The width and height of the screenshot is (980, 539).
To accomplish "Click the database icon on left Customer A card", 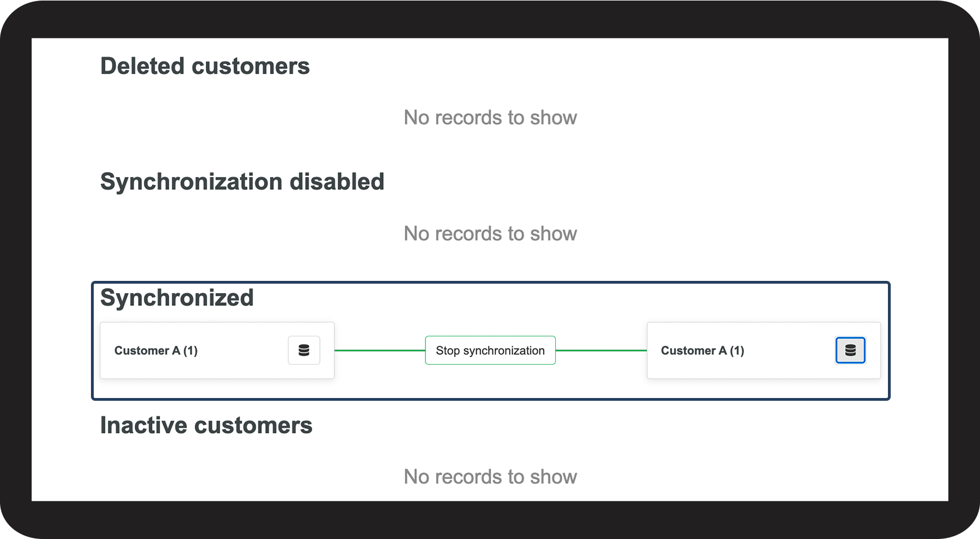I will 304,350.
